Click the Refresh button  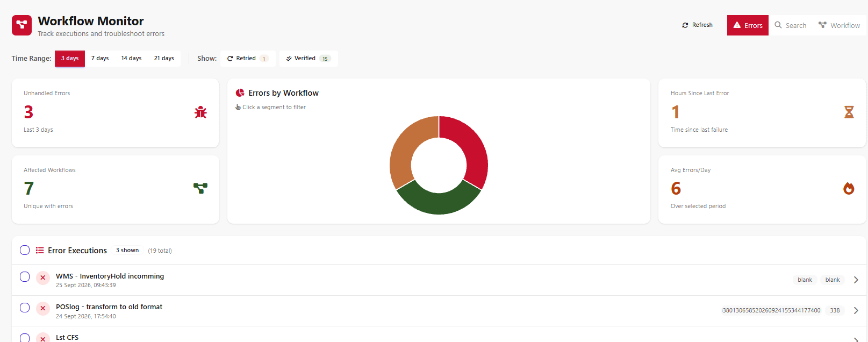click(697, 25)
